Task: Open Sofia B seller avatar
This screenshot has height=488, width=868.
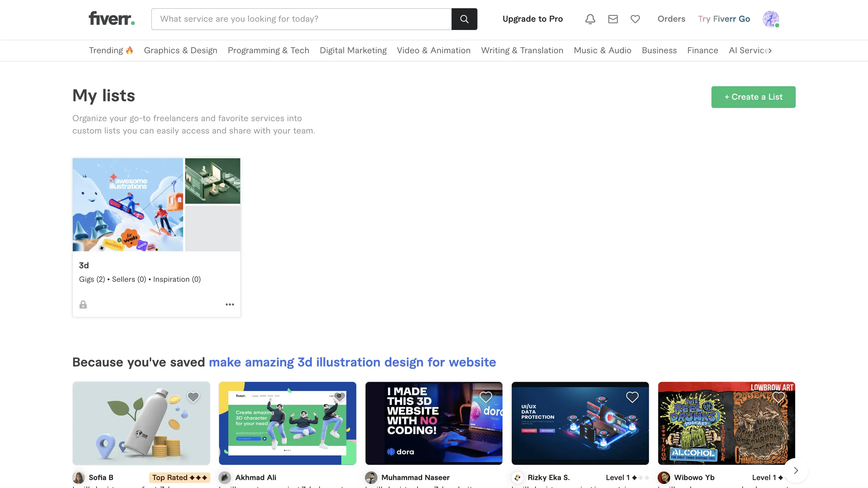Action: tap(78, 477)
